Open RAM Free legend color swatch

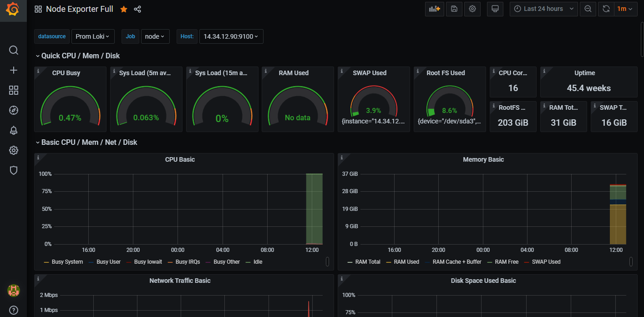(490, 262)
